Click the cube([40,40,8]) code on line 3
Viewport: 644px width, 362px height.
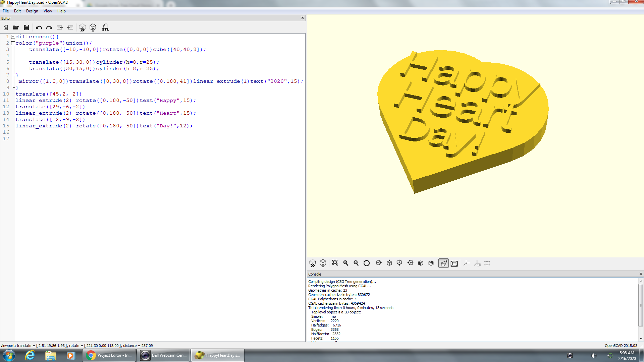[178, 49]
